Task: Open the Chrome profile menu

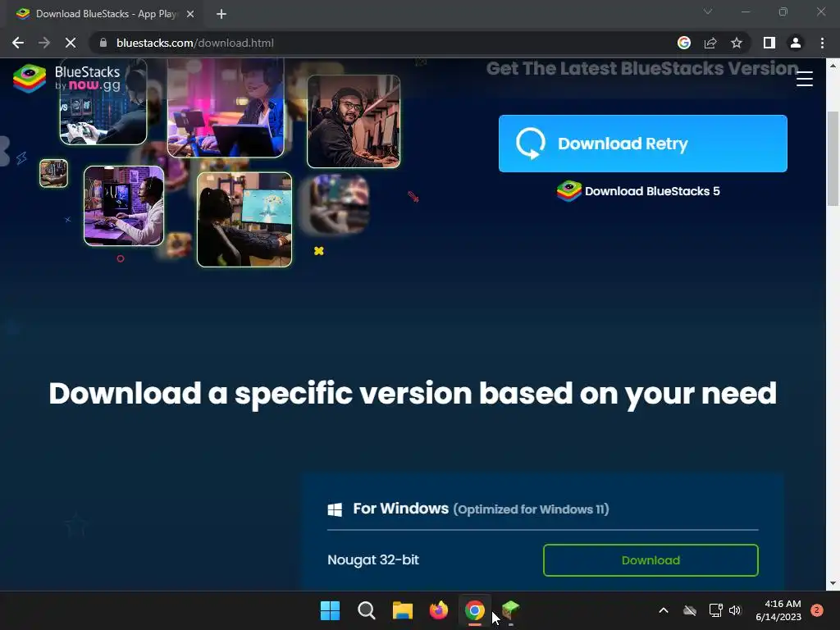Action: [x=796, y=43]
